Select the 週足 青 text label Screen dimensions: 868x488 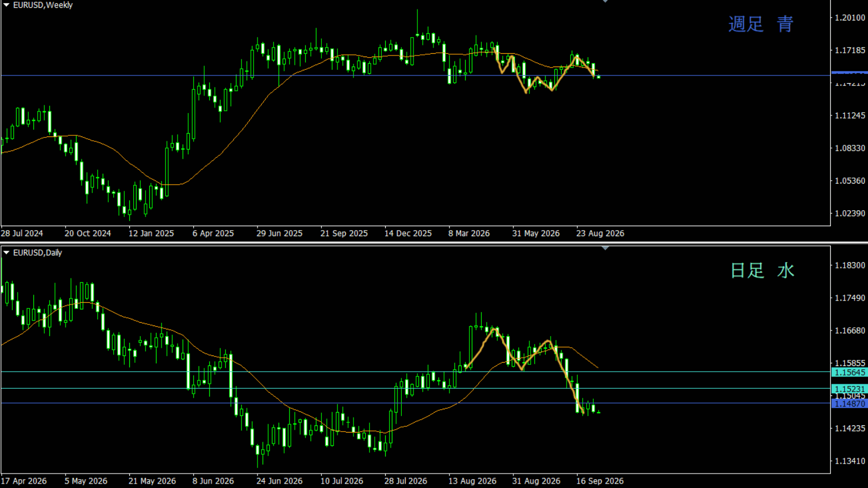(x=761, y=24)
